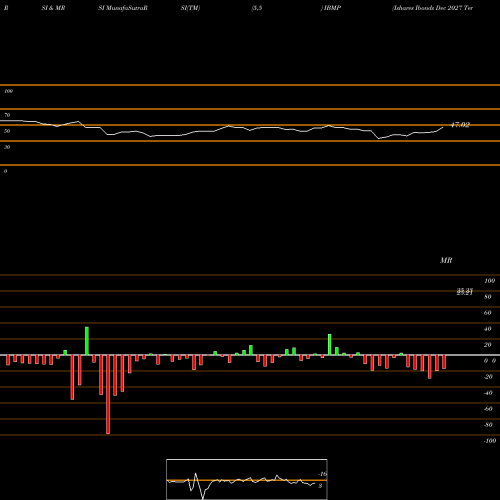500x500 pixels.
Task: Click the MR axis label 40
Action: coord(488,329)
